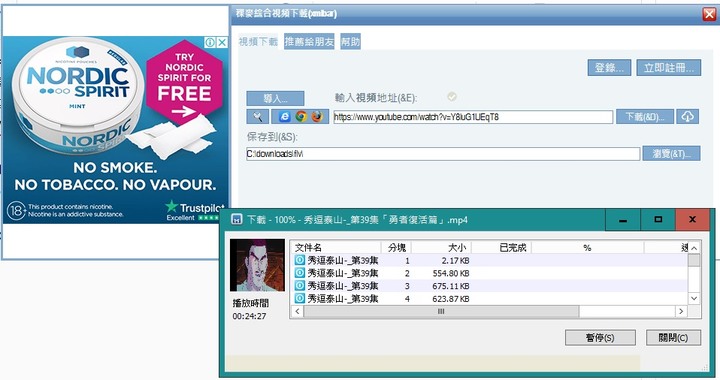Image resolution: width=720 pixels, height=380 pixels.
Task: Click the search magnifier icon button
Action: (x=258, y=117)
